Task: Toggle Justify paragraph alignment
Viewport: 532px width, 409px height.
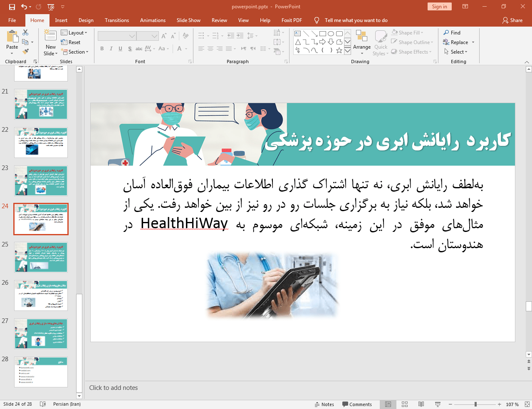Action: click(x=229, y=49)
